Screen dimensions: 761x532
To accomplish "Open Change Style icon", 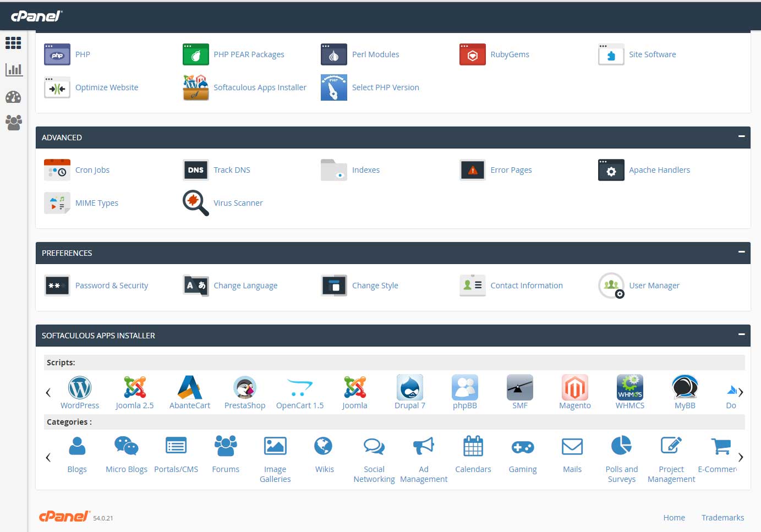I will coord(334,286).
